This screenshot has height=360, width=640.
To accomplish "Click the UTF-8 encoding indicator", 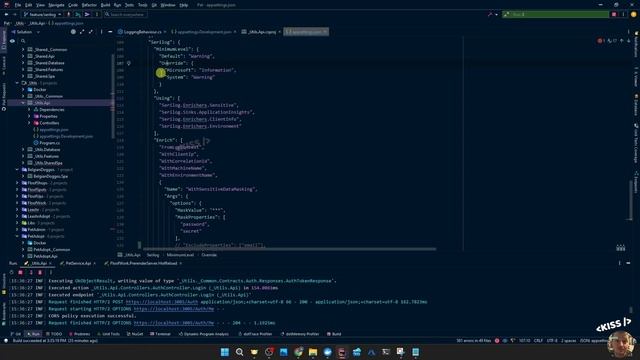I will click(x=552, y=340).
